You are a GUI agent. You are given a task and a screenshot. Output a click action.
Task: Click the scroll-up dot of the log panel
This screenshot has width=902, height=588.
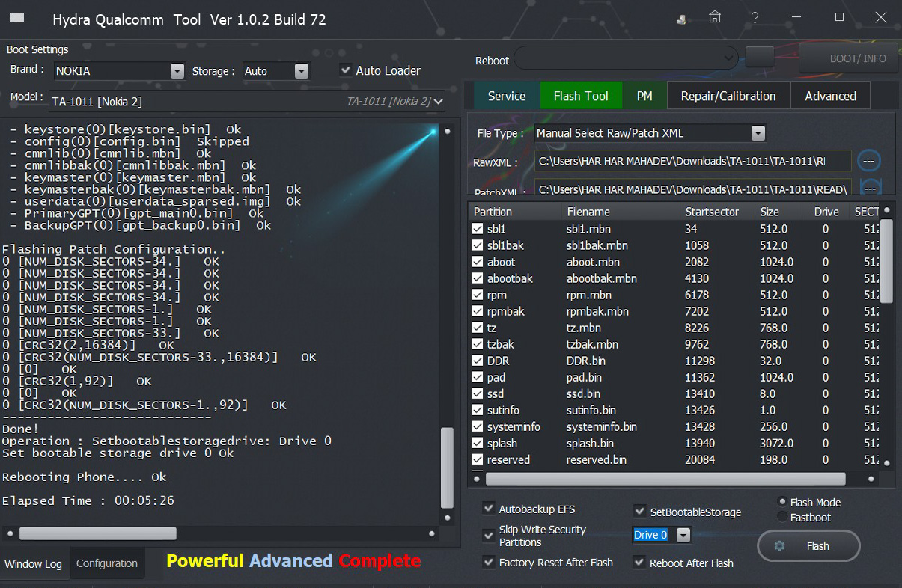pyautogui.click(x=447, y=132)
